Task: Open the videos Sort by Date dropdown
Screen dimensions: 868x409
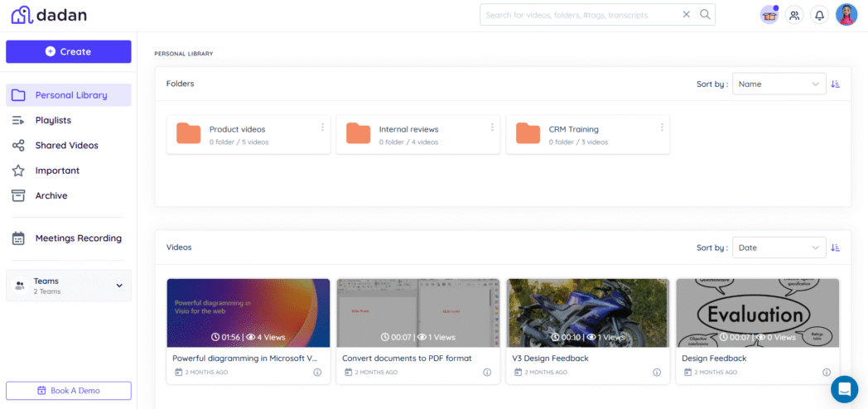Action: click(779, 248)
